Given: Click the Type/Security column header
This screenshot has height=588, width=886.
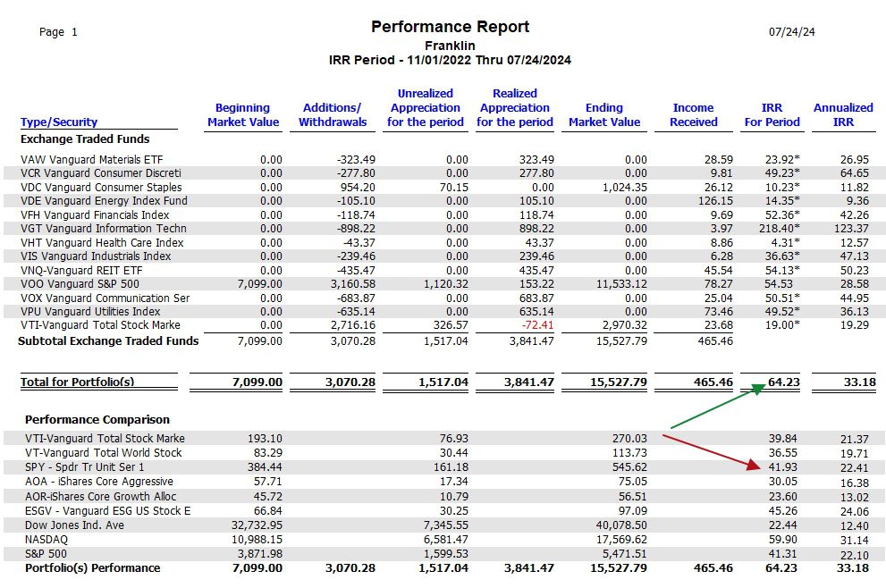Looking at the screenshot, I should coord(59,122).
